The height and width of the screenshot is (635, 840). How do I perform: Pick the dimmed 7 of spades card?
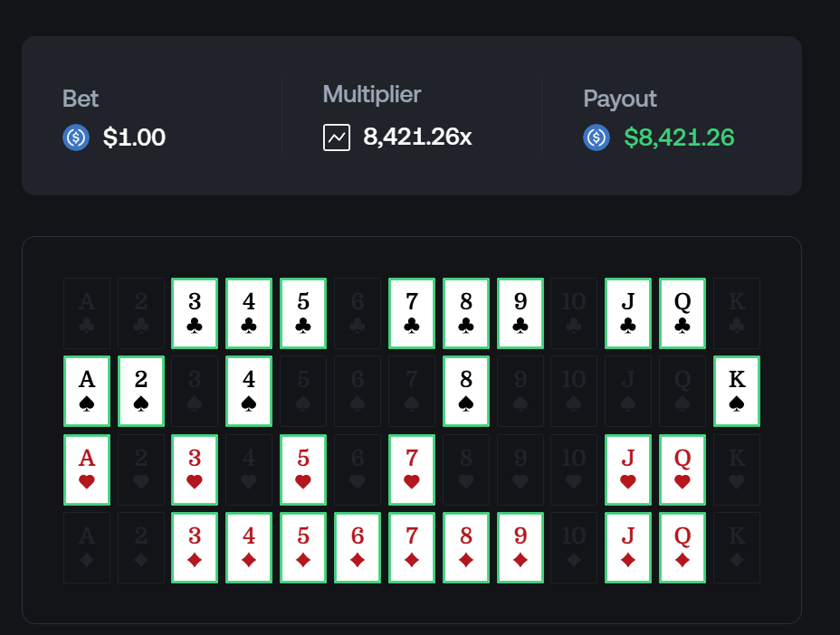tap(412, 392)
